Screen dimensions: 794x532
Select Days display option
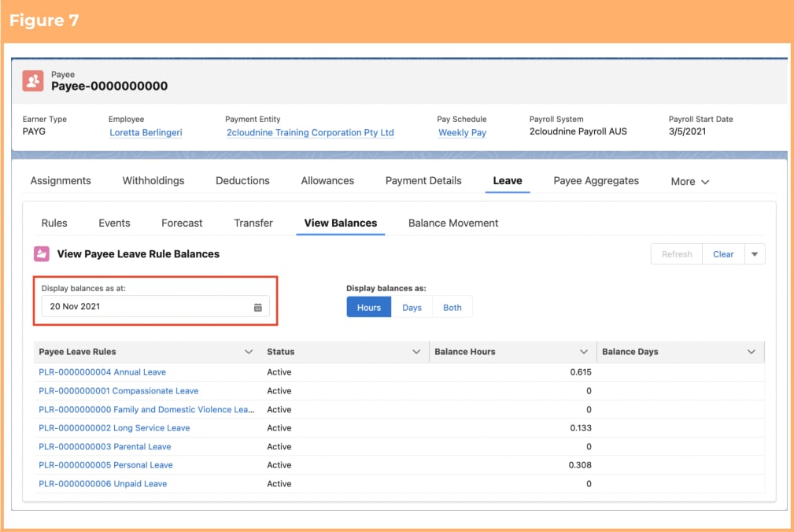[412, 307]
